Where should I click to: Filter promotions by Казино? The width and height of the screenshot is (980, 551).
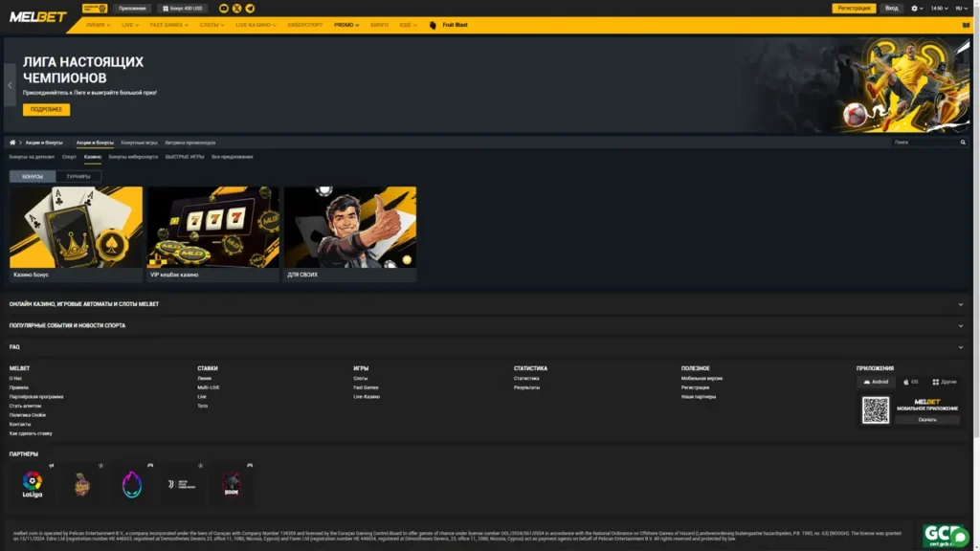pyautogui.click(x=93, y=157)
